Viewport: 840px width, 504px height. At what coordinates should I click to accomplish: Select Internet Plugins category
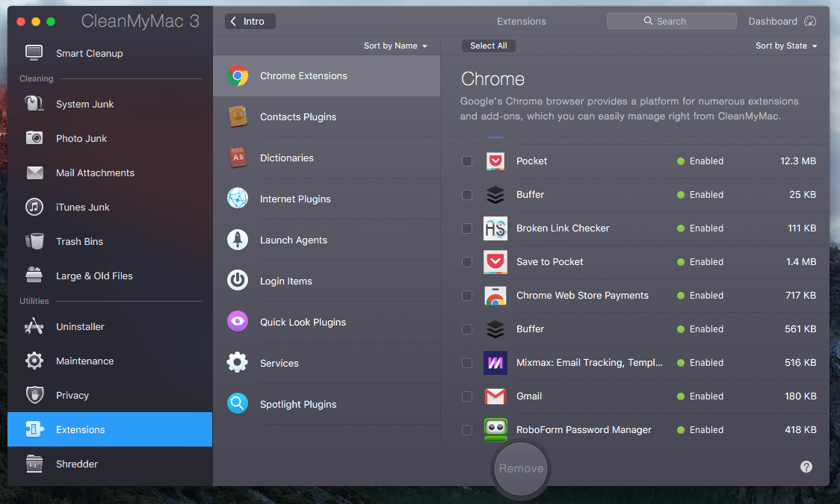(327, 199)
